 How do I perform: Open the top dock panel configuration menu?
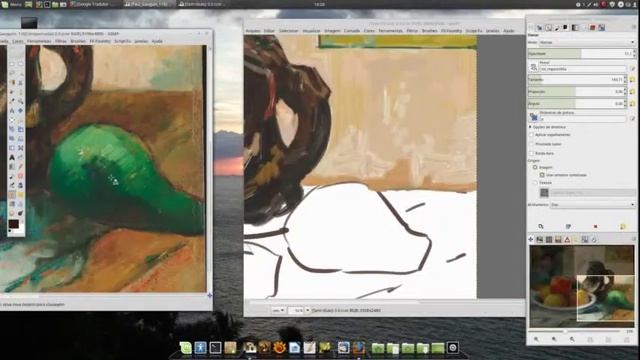[634, 27]
